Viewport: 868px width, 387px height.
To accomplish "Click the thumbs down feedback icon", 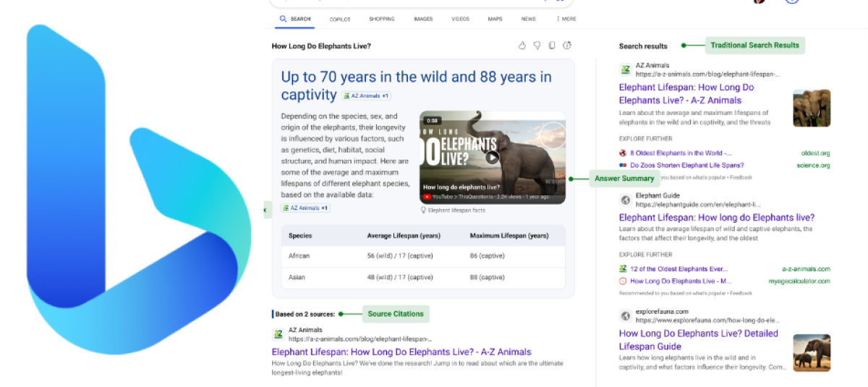I will point(537,46).
